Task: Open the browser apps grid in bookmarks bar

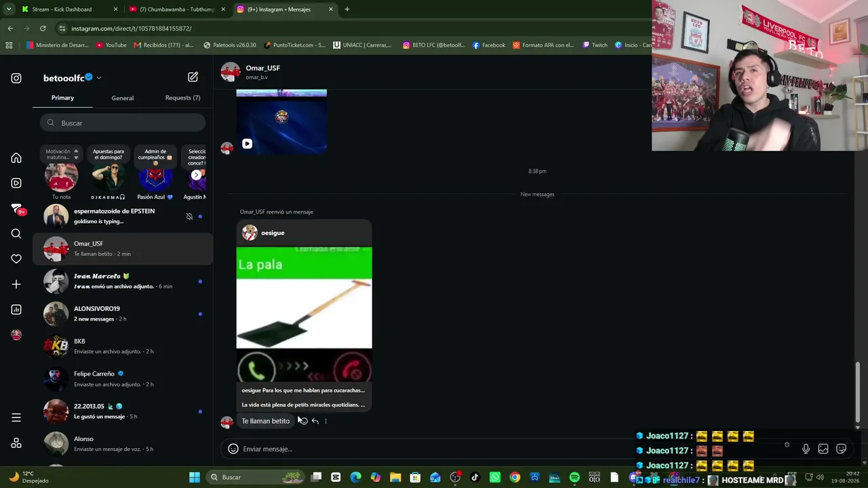Action: click(x=9, y=45)
